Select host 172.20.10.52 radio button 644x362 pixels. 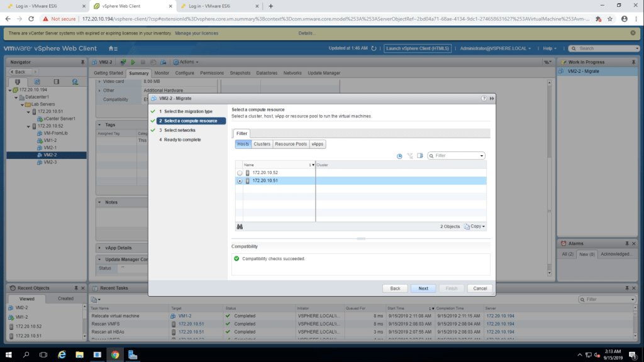pyautogui.click(x=240, y=173)
